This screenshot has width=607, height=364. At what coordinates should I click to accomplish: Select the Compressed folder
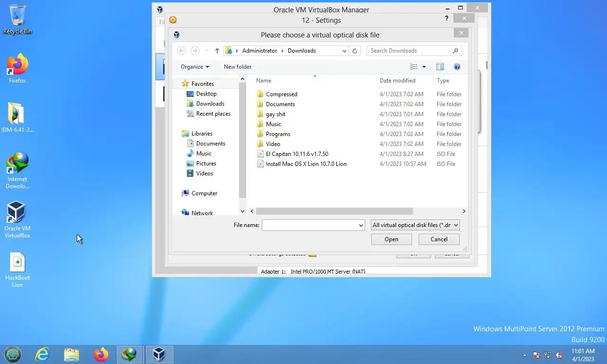tap(281, 94)
